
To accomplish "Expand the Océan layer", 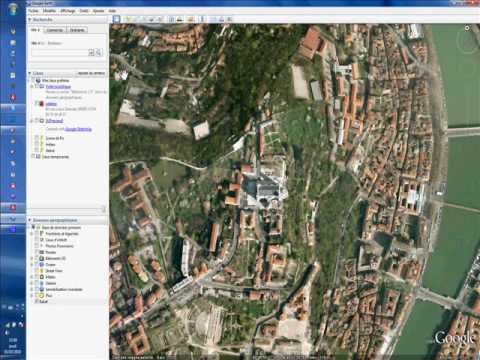I will click(32, 264).
